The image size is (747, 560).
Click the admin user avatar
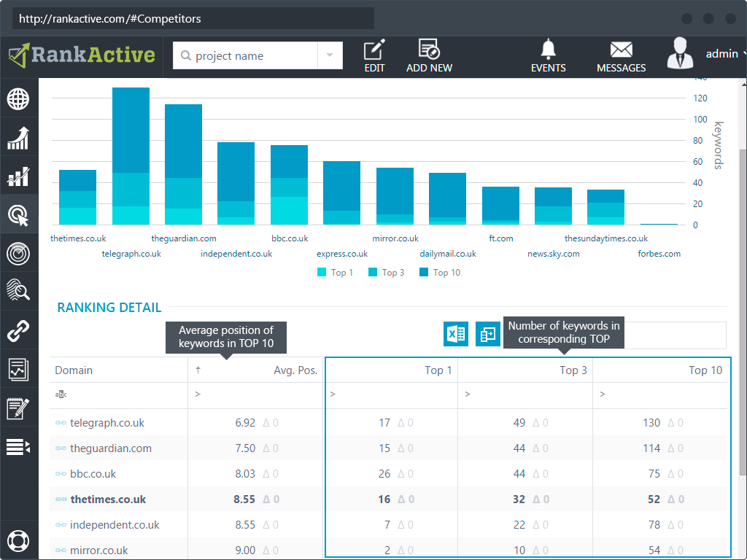point(680,53)
